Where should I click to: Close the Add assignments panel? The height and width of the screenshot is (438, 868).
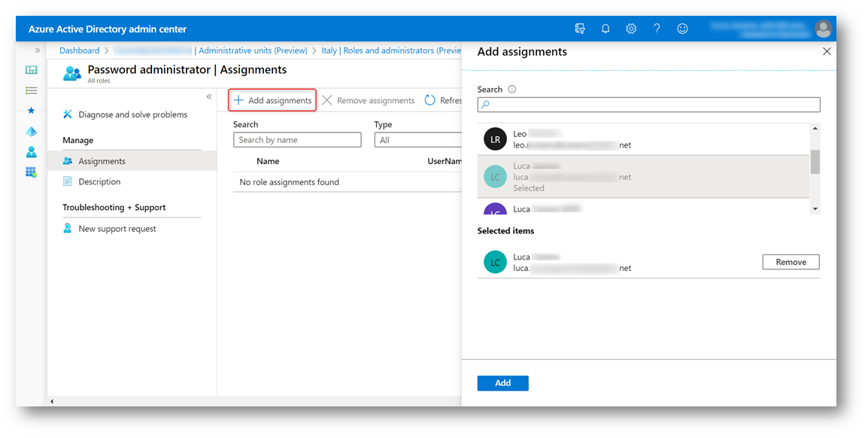(x=827, y=51)
